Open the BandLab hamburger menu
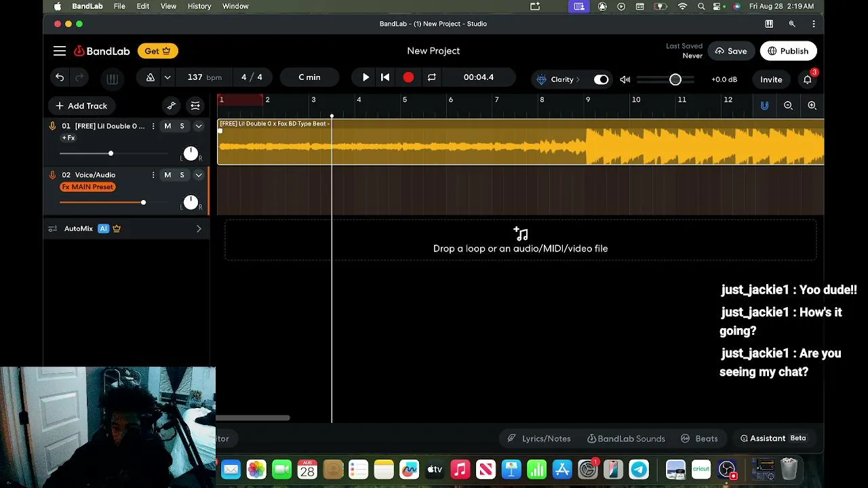 60,51
